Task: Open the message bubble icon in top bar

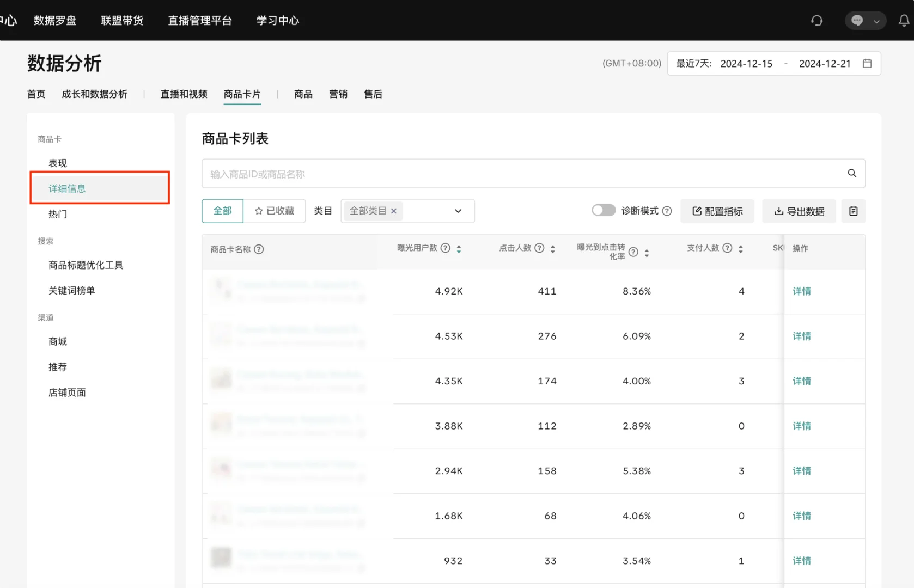Action: pos(858,20)
